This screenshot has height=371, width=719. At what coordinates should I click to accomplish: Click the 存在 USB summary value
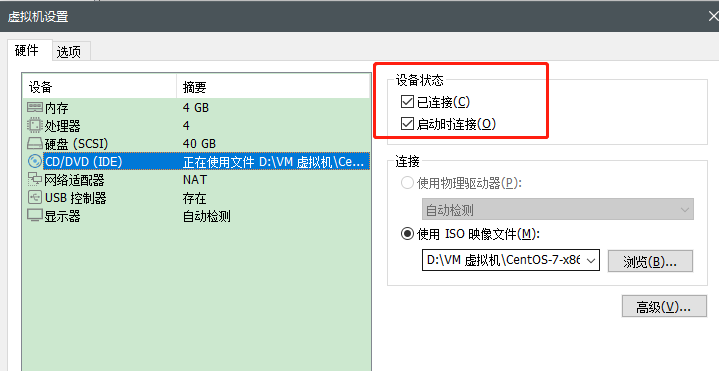click(194, 198)
